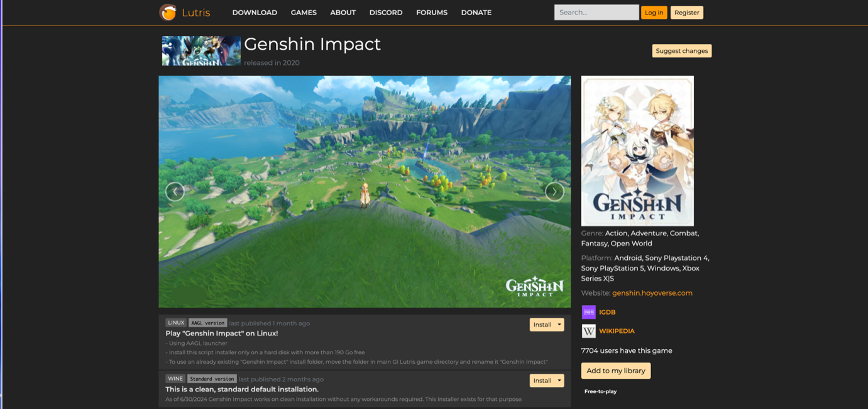Click the WINE runner badge
This screenshot has width=868, height=409.
pos(175,379)
